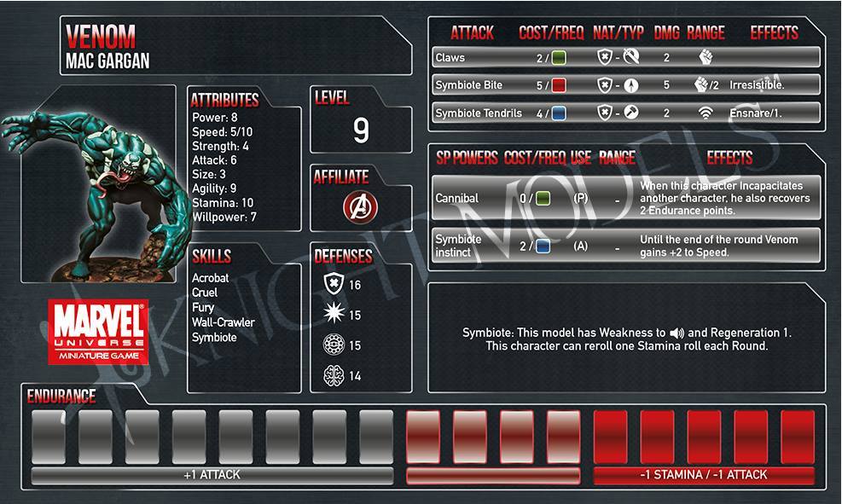Screen dimensions: 842x504
Task: Click the level value '9'
Action: pos(361,130)
